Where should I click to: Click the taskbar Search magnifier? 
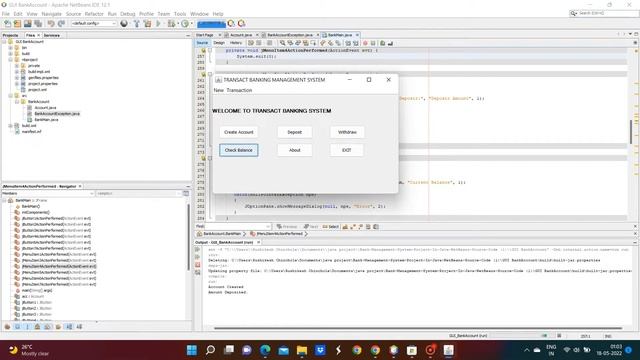tap(210, 350)
